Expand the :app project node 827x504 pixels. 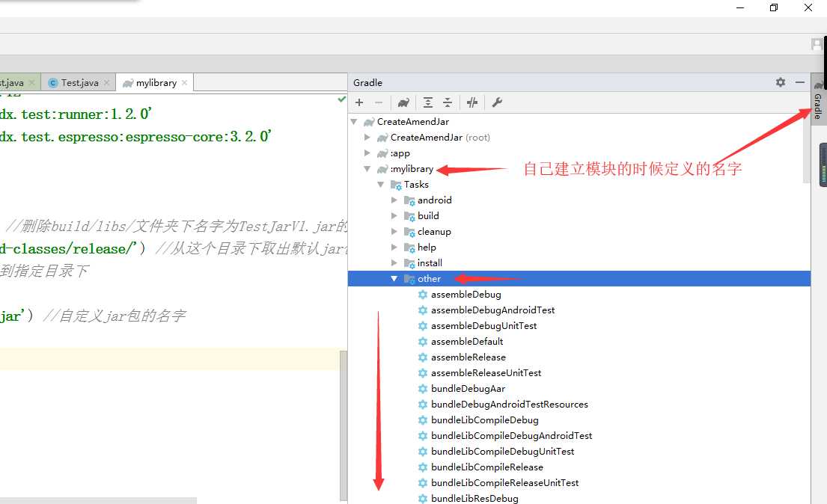[367, 153]
